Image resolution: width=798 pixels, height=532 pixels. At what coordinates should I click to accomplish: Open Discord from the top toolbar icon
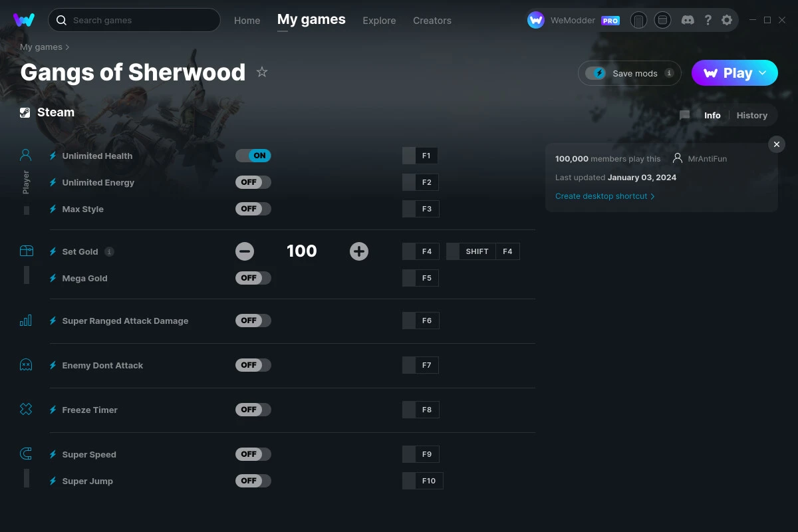pos(688,20)
